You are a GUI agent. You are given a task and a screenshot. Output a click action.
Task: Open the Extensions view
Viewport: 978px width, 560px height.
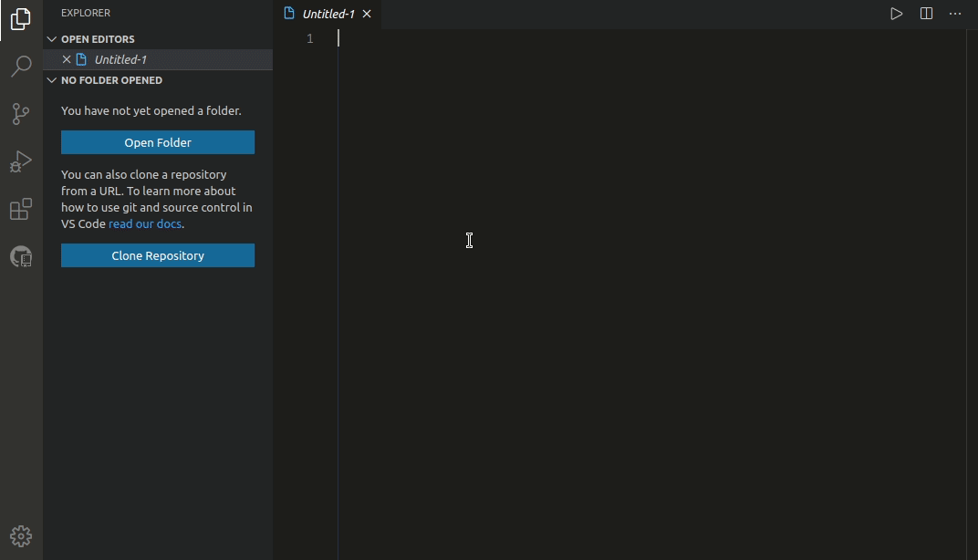click(20, 209)
